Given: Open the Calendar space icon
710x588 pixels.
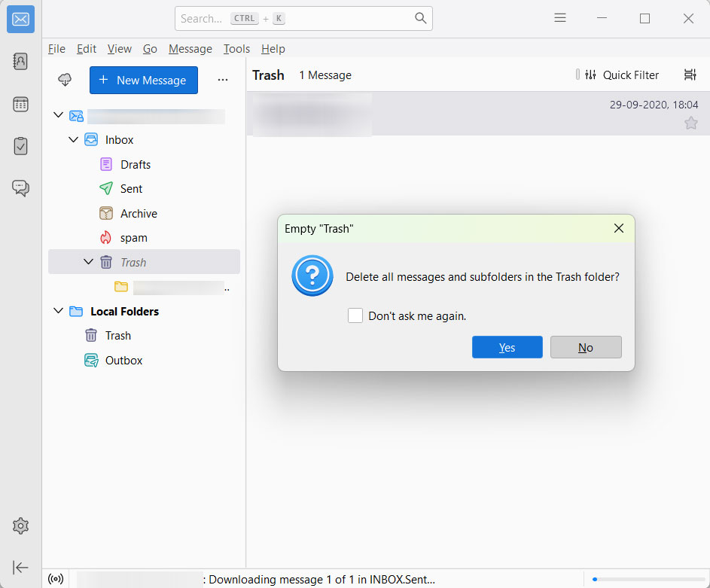Looking at the screenshot, I should (x=20, y=105).
